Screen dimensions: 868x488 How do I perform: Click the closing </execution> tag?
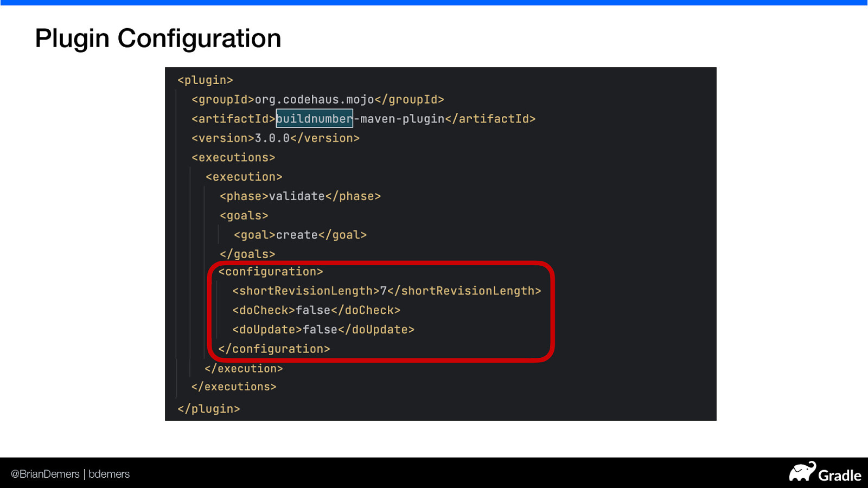click(244, 369)
